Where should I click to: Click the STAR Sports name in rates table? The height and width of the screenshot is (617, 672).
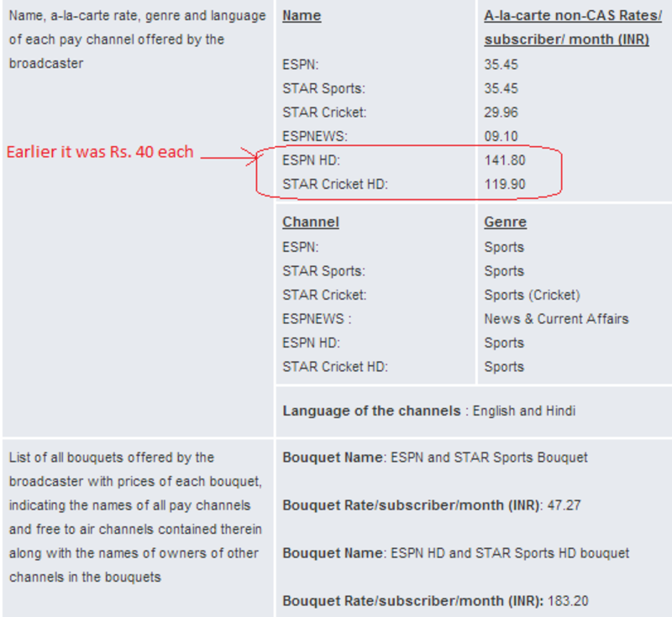pos(323,88)
